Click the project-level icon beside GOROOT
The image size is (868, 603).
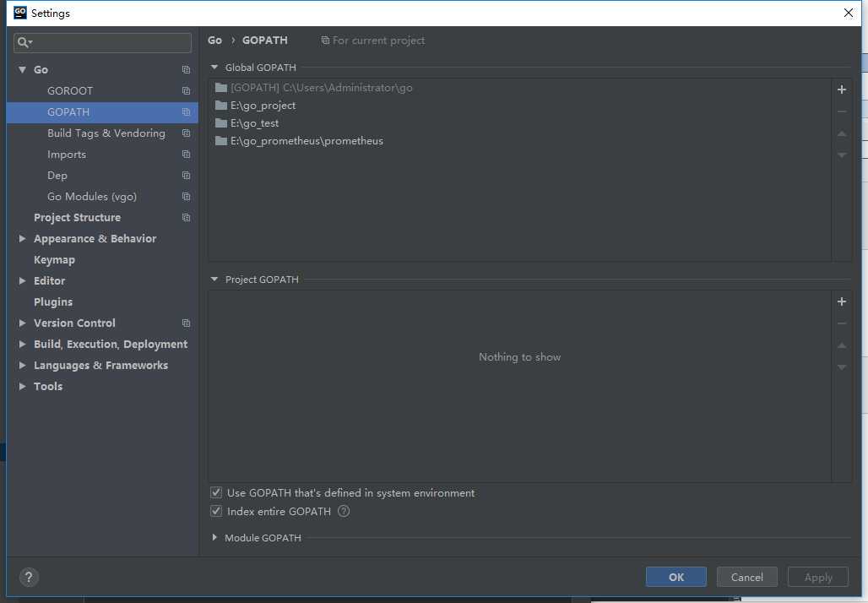click(x=186, y=91)
